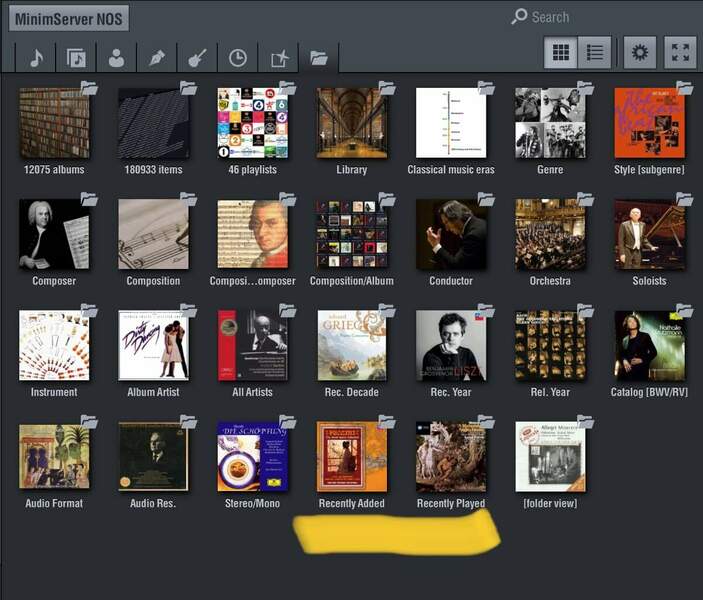Open the Recently Added folder

coord(351,457)
